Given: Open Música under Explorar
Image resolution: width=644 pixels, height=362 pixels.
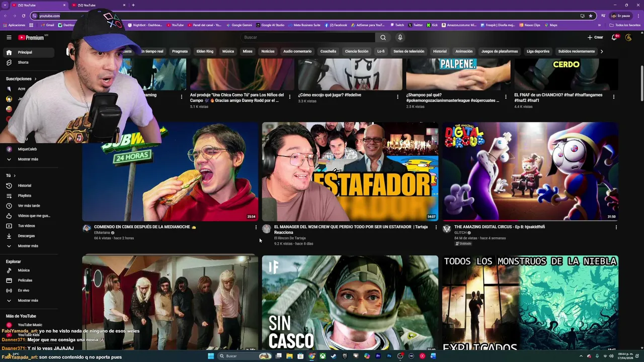Looking at the screenshot, I should click(24, 270).
